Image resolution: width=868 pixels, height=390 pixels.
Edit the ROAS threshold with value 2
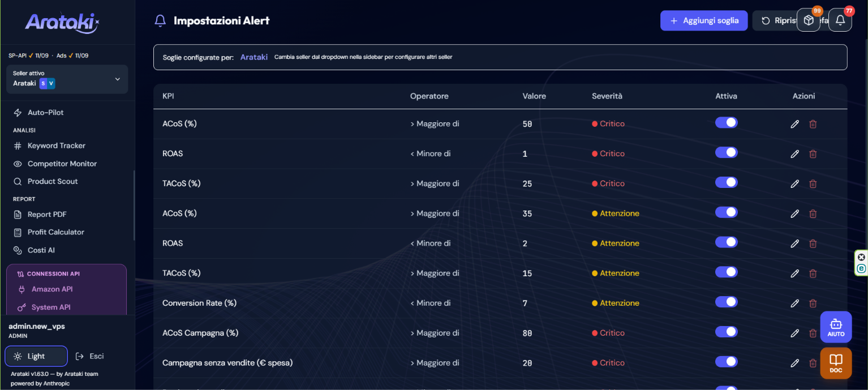tap(795, 243)
